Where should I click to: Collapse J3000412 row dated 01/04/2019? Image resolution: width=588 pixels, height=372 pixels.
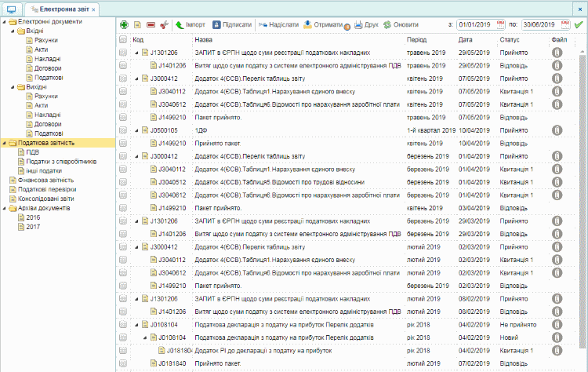coord(137,156)
